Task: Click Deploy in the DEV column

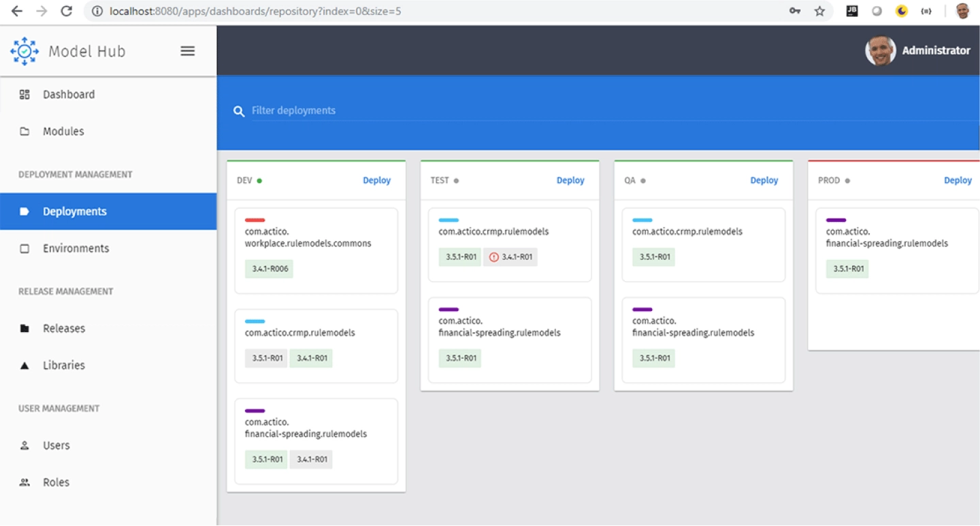Action: [x=376, y=180]
